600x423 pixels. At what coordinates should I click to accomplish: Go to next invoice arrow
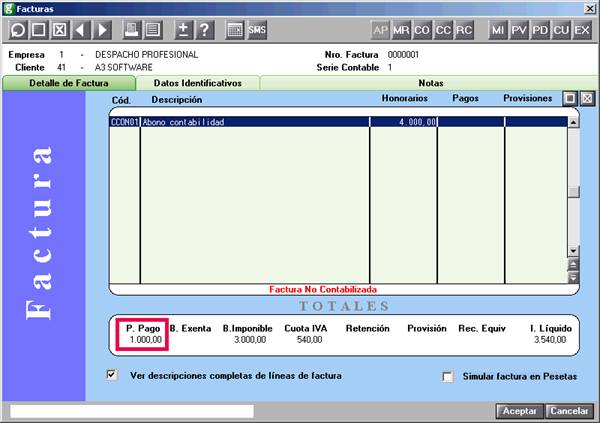click(102, 30)
